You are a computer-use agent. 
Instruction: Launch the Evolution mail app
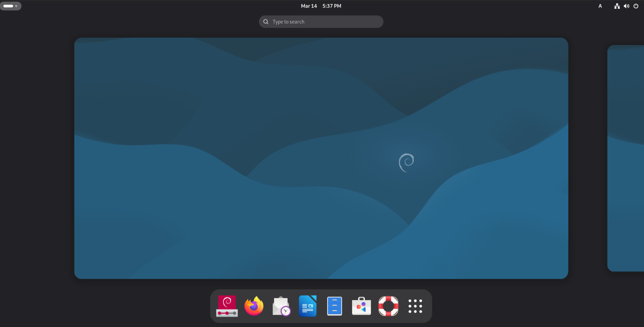(281, 306)
